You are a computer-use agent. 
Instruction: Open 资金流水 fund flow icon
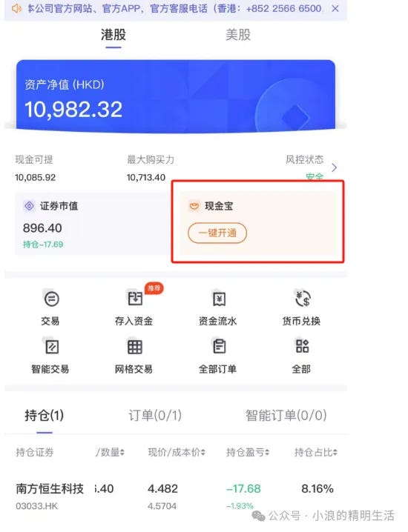pyautogui.click(x=219, y=299)
